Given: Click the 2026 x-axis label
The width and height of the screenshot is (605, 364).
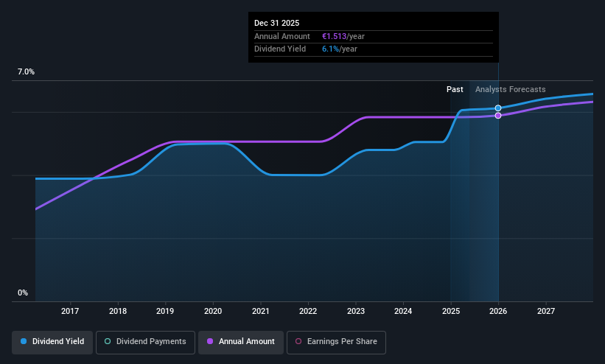Looking at the screenshot, I should [498, 311].
